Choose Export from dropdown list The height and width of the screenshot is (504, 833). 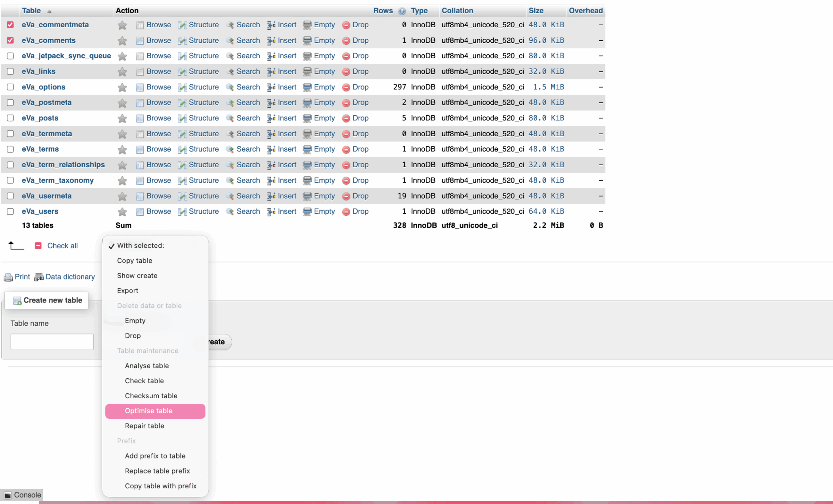(x=155, y=291)
